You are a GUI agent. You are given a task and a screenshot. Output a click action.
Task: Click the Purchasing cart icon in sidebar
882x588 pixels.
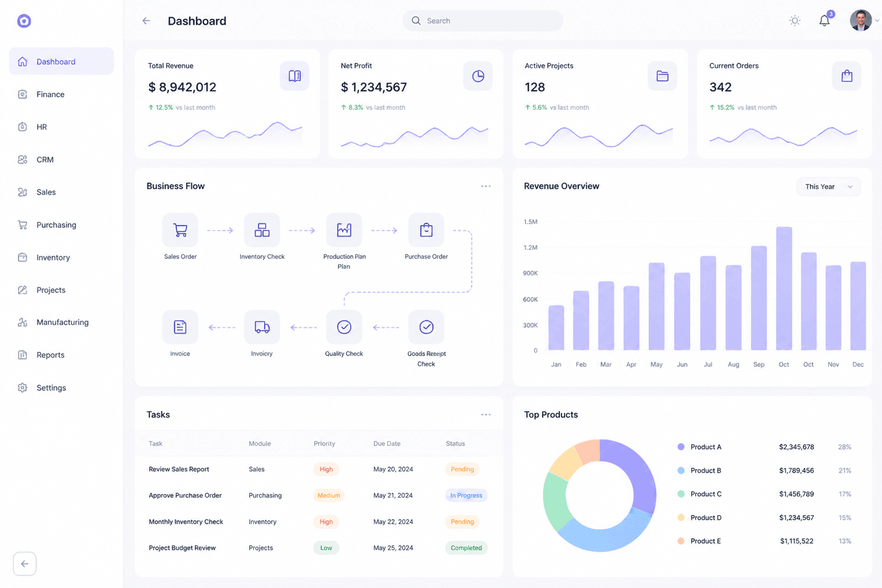(x=22, y=225)
